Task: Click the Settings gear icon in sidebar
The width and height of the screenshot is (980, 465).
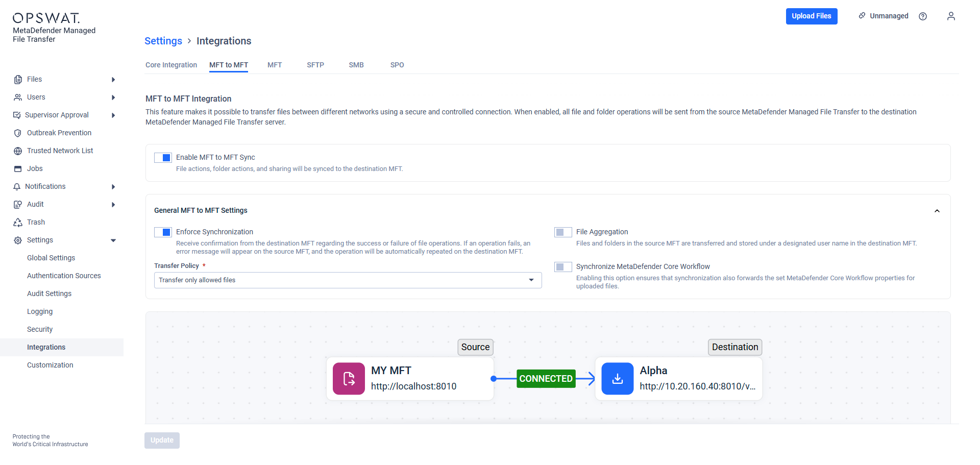Action: pyautogui.click(x=18, y=240)
